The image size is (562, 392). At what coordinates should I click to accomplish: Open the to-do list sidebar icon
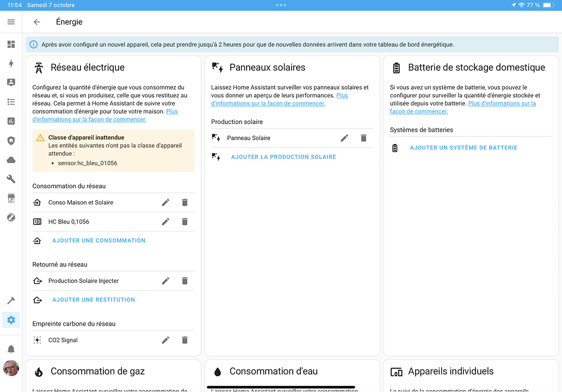coord(11,102)
